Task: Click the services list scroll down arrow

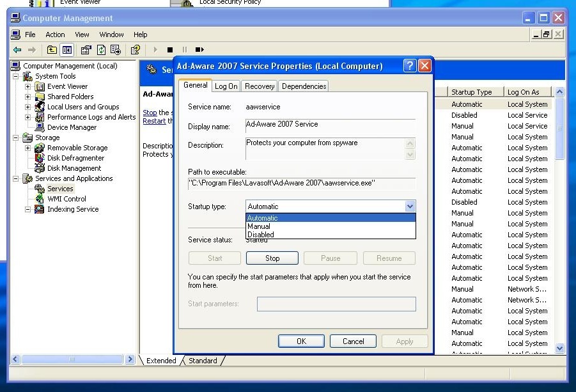Action: (x=559, y=348)
